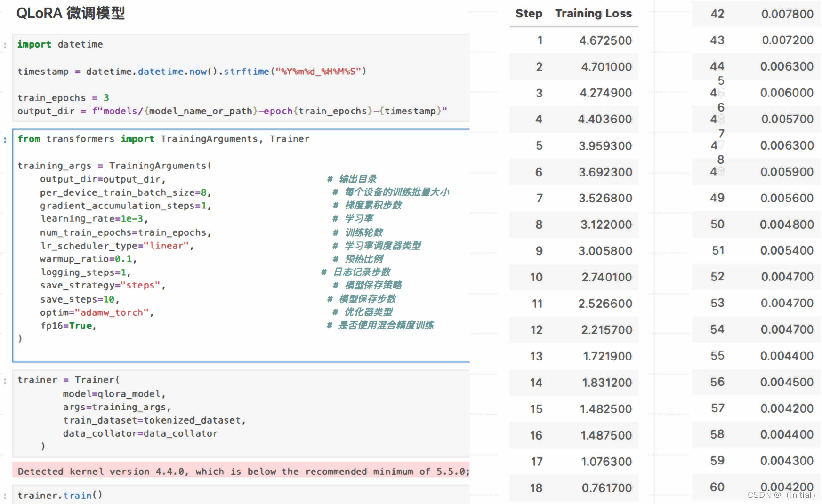Click the step 53 row number
The image size is (822, 504).
pos(717,303)
